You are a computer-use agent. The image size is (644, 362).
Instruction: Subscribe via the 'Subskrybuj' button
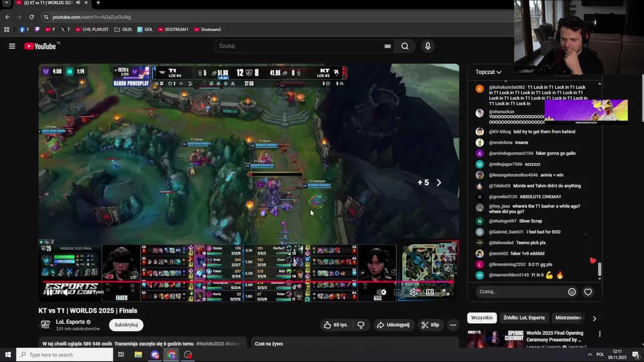pyautogui.click(x=126, y=325)
